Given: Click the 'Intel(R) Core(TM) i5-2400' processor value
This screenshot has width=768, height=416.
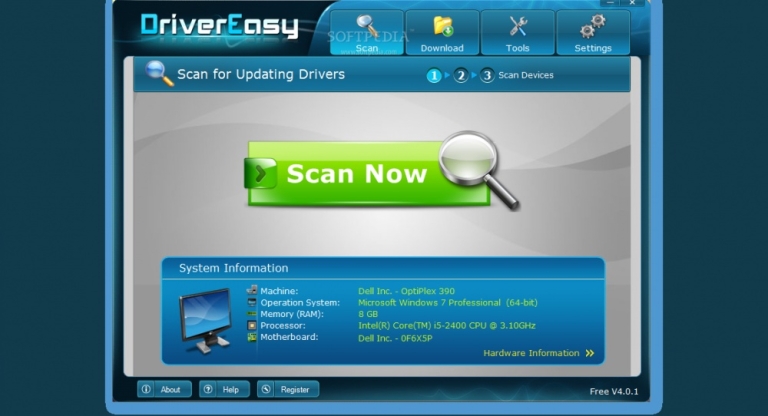Looking at the screenshot, I should (447, 325).
